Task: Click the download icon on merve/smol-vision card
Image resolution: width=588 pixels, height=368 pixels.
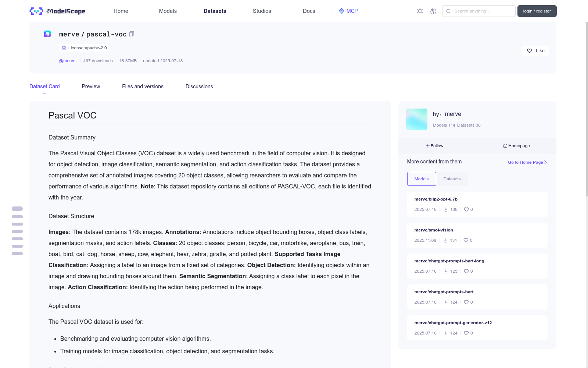Action: (x=445, y=240)
